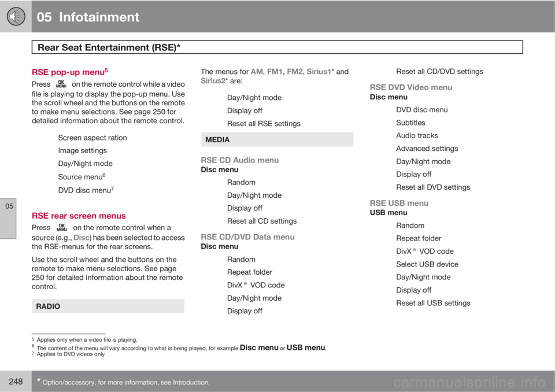Image resolution: width=555 pixels, height=392 pixels.
Task: Click page number 248 in footer
Action: click(16, 382)
